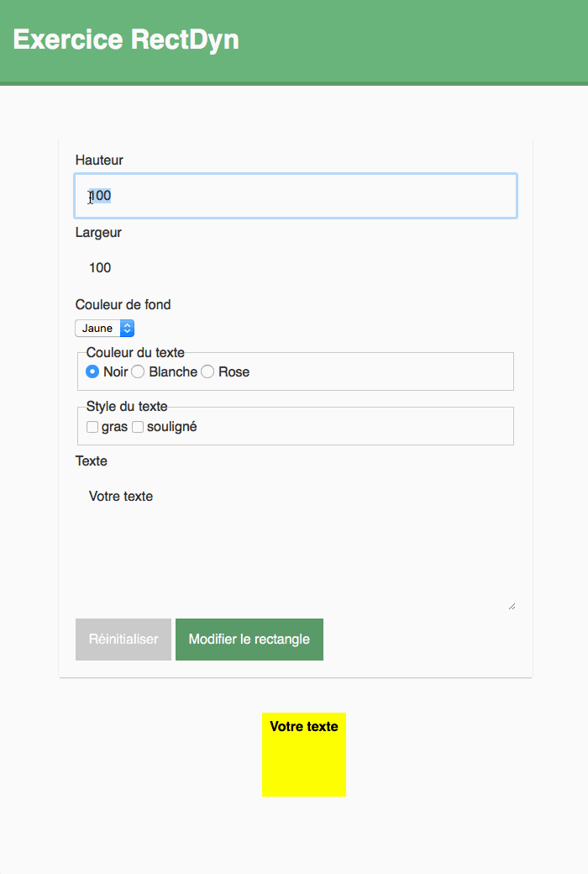Click the souligné label text
The image size is (588, 874).
(171, 427)
